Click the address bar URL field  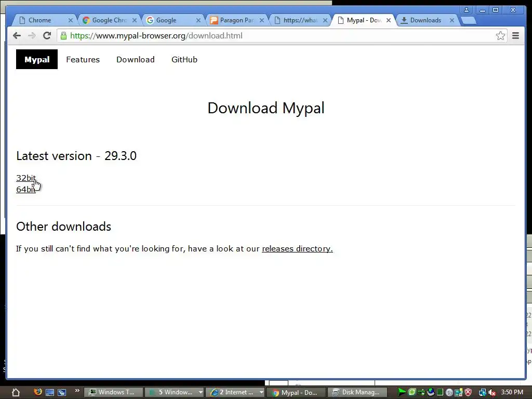pos(282,36)
